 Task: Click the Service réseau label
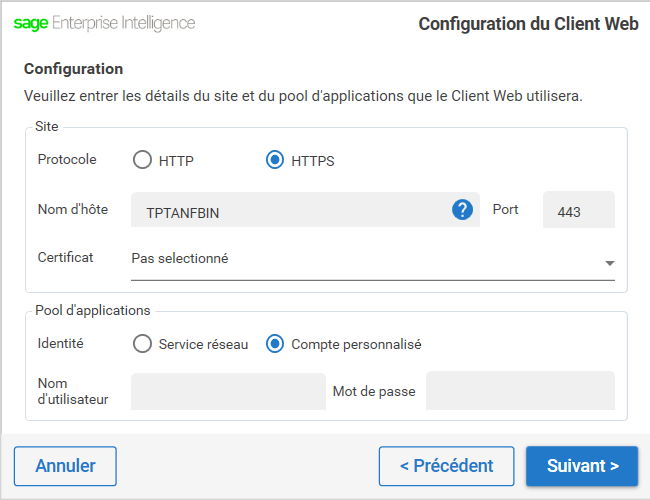click(203, 345)
